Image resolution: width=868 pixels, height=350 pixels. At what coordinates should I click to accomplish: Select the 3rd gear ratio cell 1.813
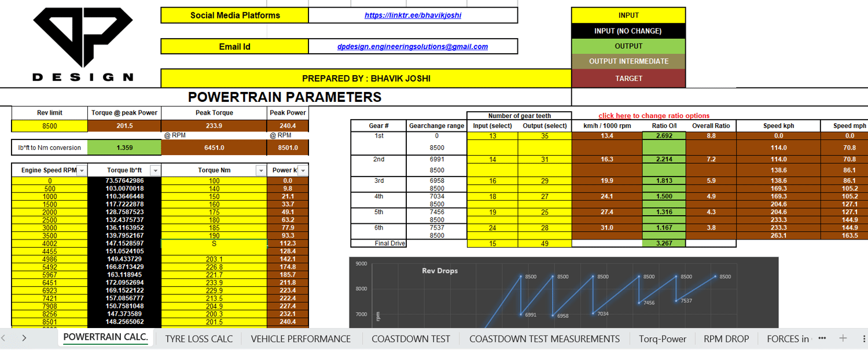(664, 181)
